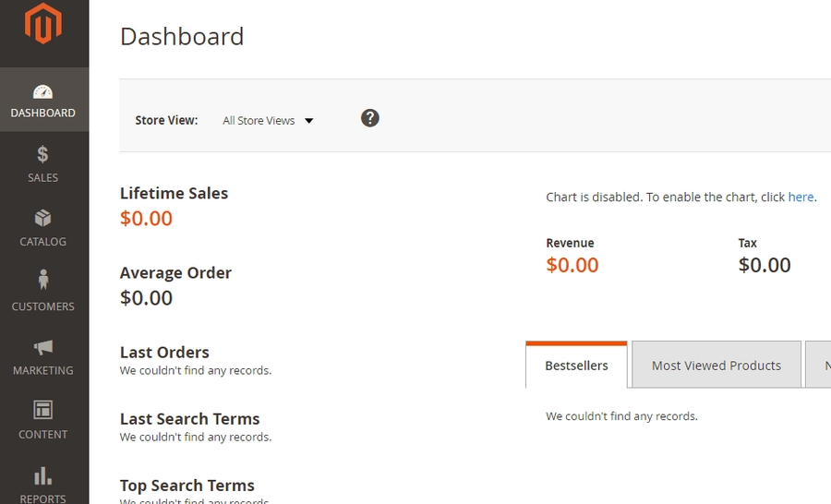Switch to the Bestsellers tab
This screenshot has height=504, width=831.
click(x=576, y=366)
